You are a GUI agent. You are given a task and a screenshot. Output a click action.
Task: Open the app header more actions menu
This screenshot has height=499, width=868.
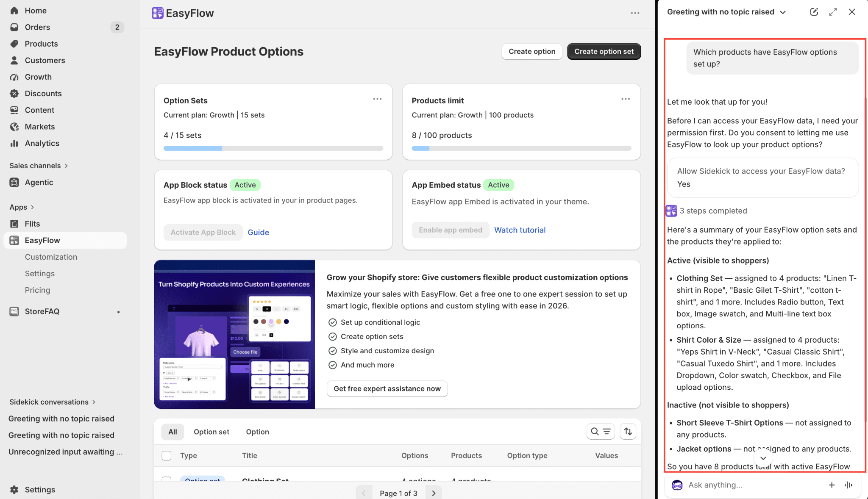635,13
